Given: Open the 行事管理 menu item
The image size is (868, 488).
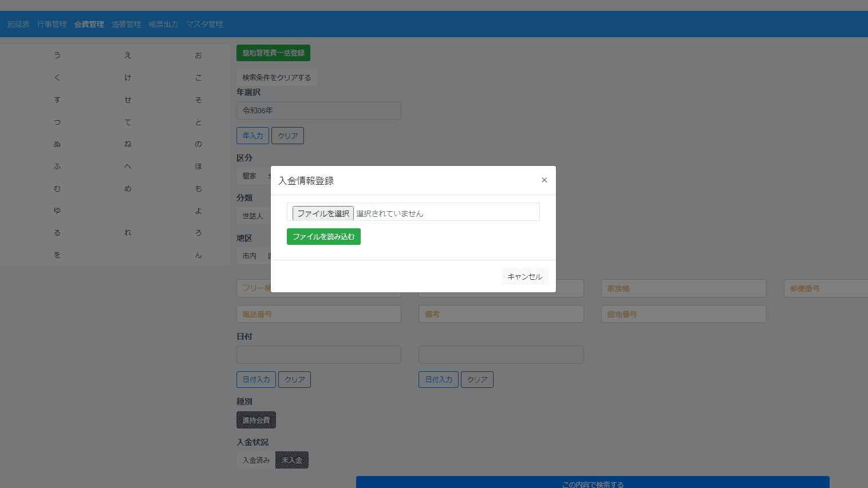Looking at the screenshot, I should point(52,24).
